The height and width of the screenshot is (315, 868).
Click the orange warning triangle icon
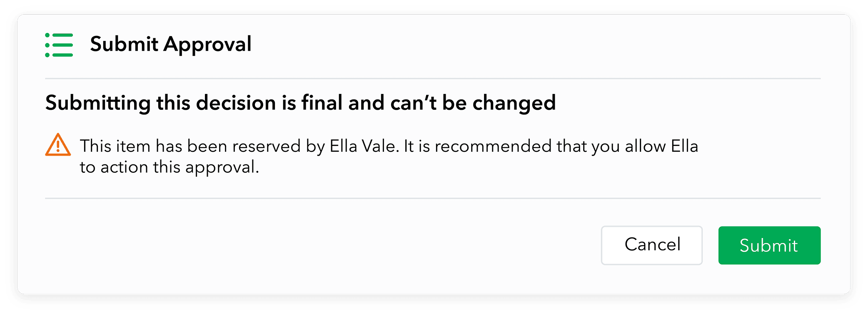click(58, 145)
